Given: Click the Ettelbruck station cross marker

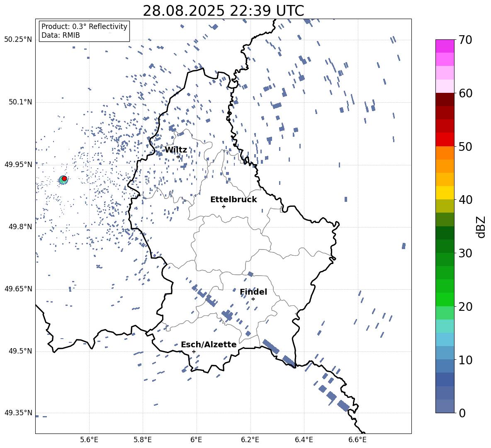Looking at the screenshot, I should [x=224, y=206].
